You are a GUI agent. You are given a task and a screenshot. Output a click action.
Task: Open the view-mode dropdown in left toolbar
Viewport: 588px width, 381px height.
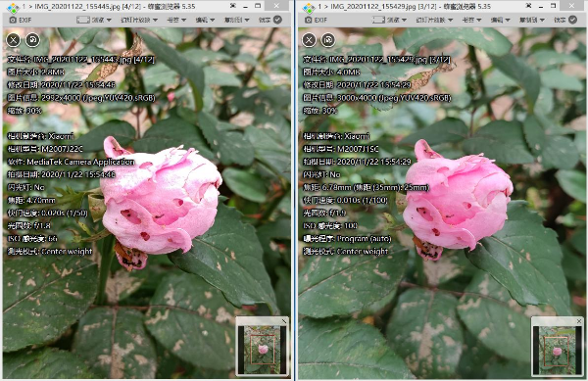[x=94, y=20]
